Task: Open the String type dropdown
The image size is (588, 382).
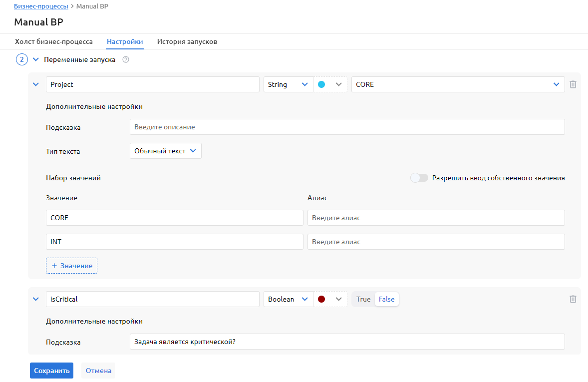Action: coord(288,84)
